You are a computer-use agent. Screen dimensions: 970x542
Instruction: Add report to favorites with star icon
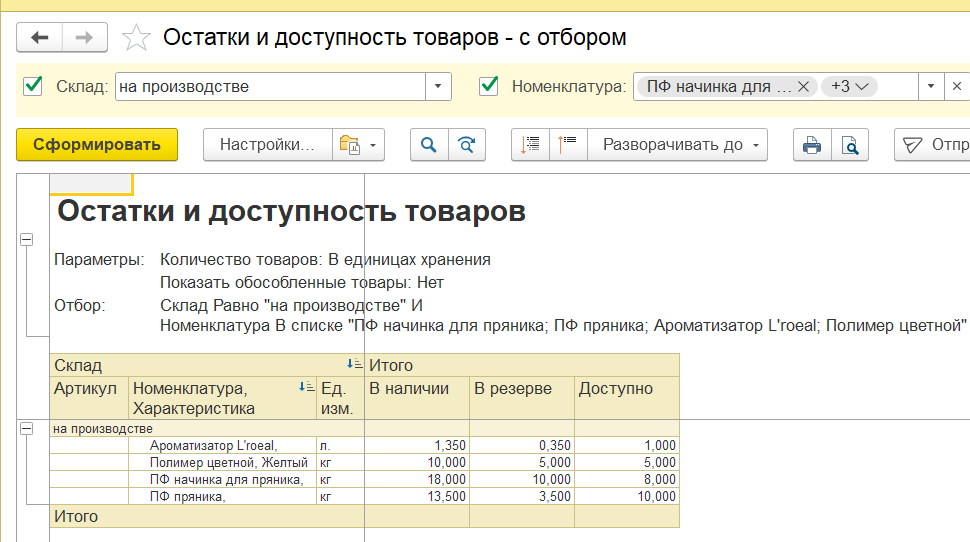tap(136, 38)
